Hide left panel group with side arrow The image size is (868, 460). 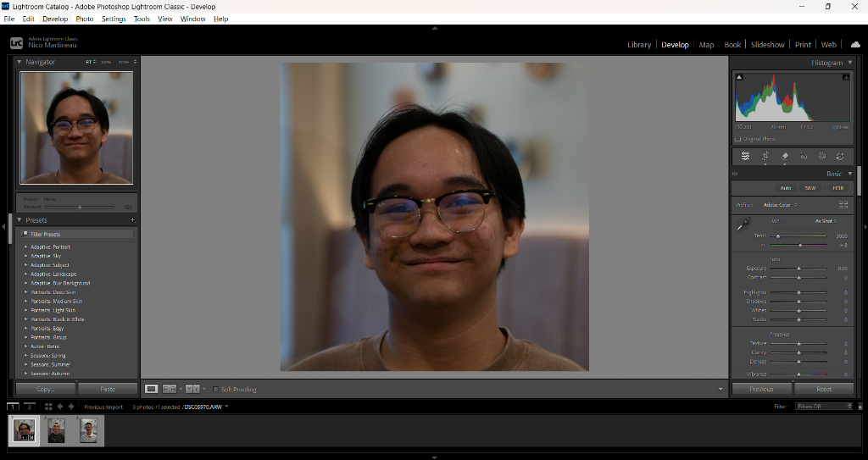pyautogui.click(x=3, y=226)
